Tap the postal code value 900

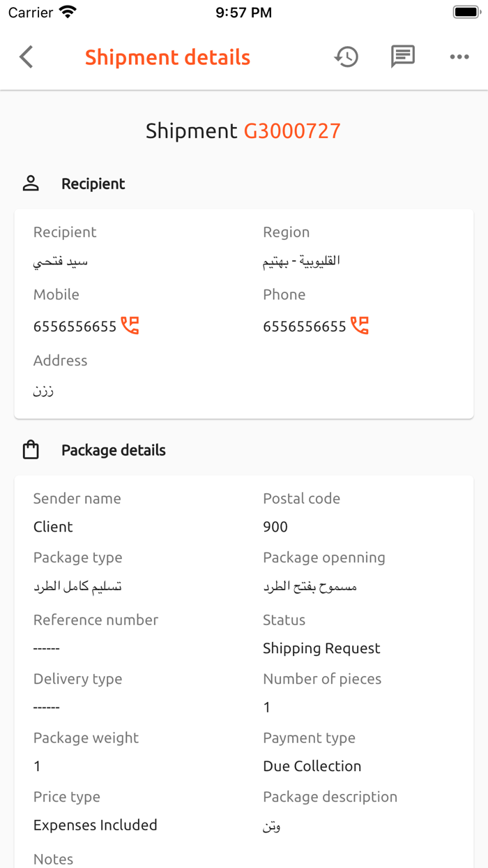pyautogui.click(x=275, y=527)
